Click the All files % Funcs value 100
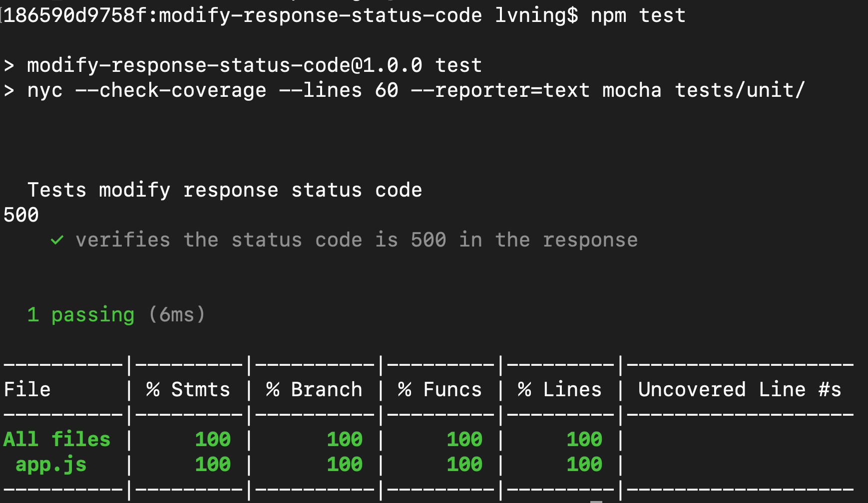 point(464,440)
